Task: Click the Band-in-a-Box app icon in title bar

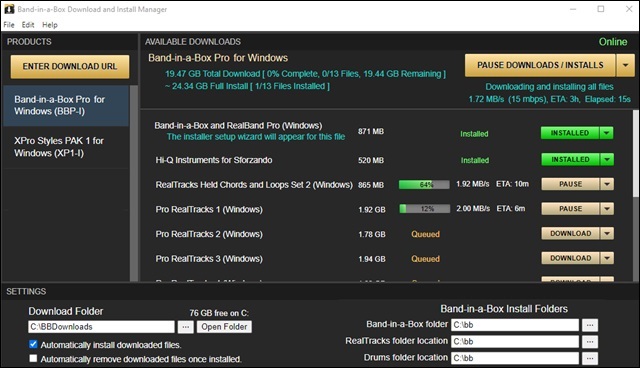Action: point(9,9)
